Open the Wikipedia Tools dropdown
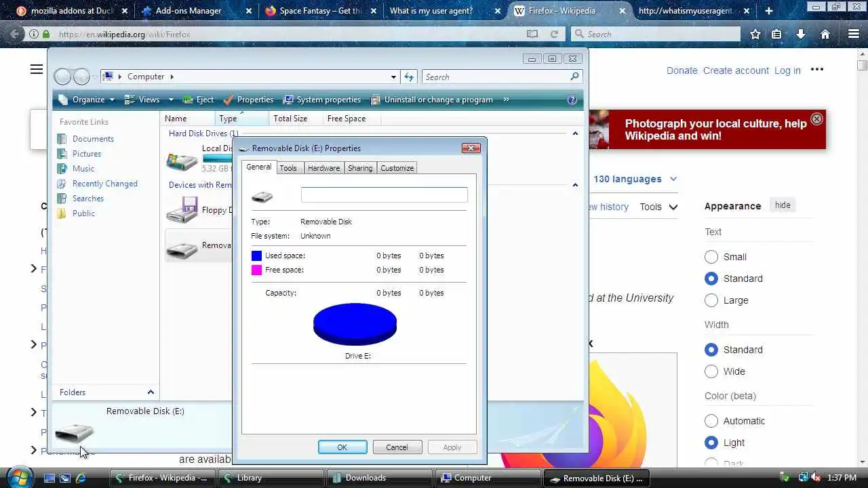This screenshot has height=488, width=868. point(658,207)
